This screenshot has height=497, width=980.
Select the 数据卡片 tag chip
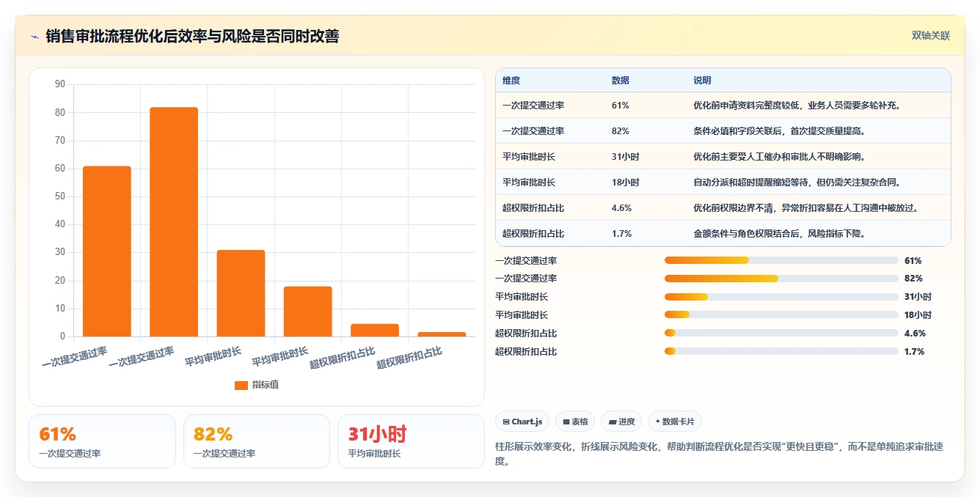[675, 421]
